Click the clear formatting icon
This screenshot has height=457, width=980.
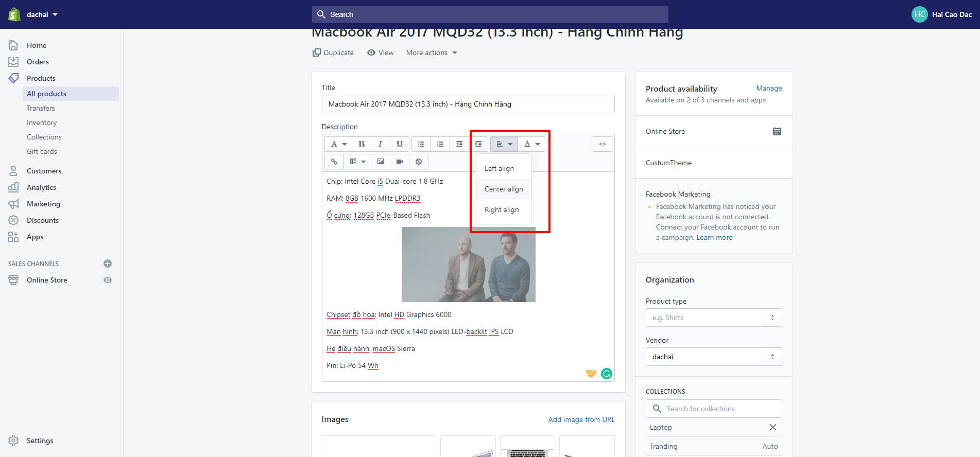419,162
